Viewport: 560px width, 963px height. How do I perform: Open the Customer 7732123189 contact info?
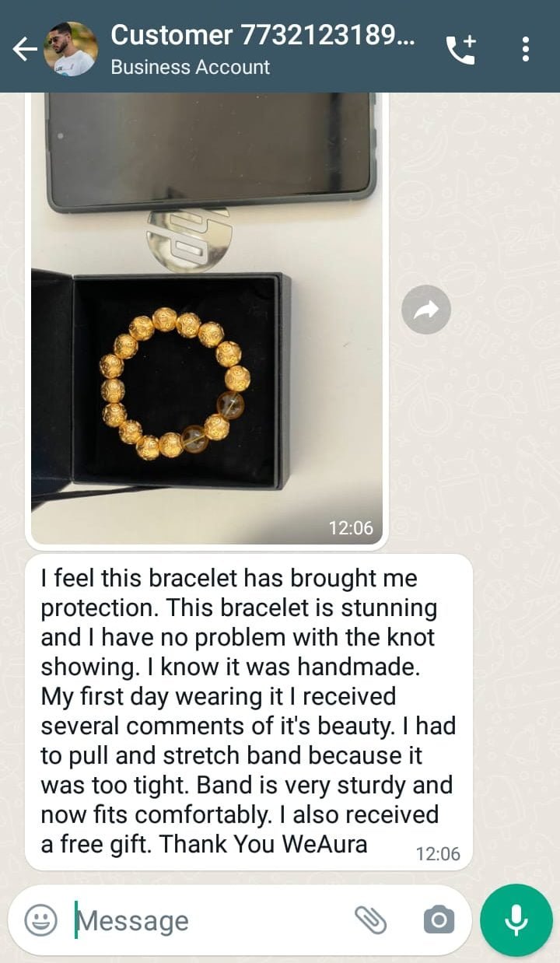[264, 34]
